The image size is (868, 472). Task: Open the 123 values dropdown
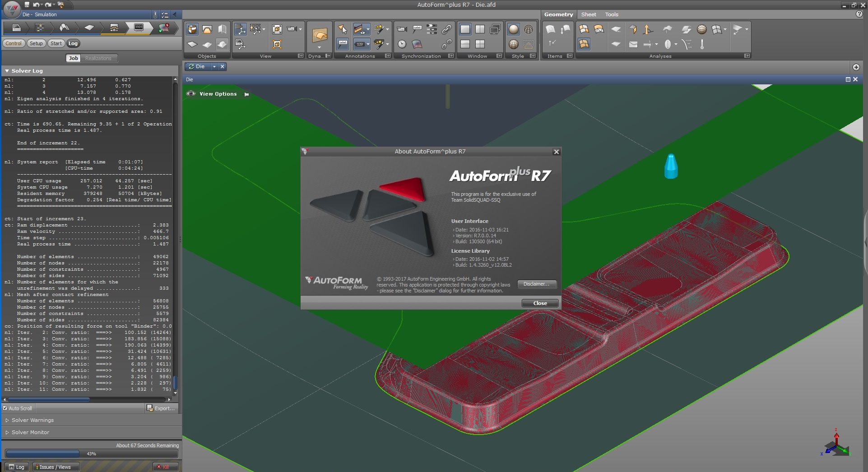368,44
